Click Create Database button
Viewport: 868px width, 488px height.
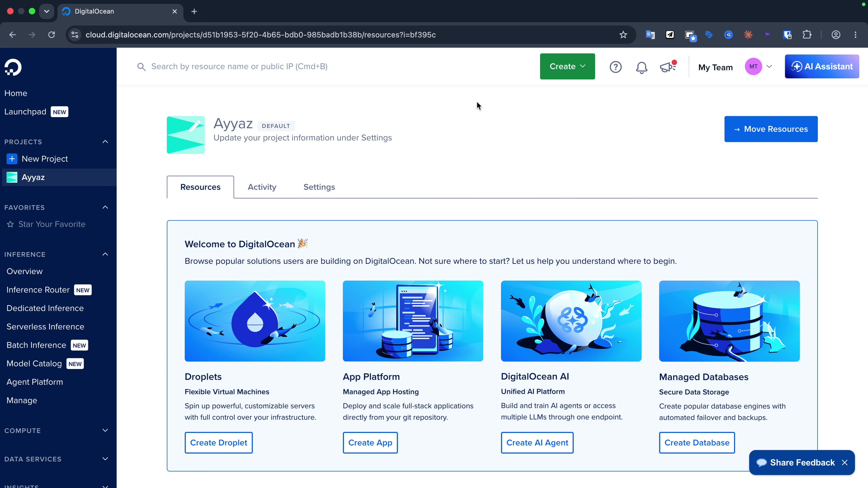(x=697, y=442)
